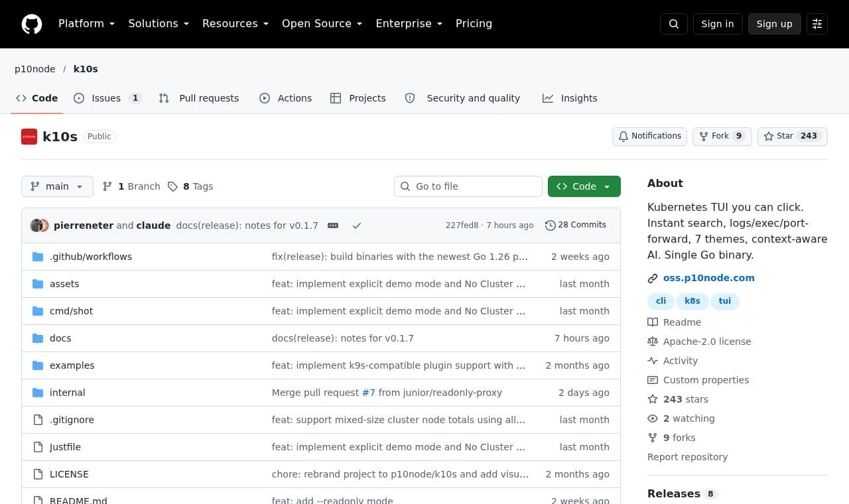Open the Enterprise dropdown menu
The height and width of the screenshot is (504, 849).
(x=409, y=24)
